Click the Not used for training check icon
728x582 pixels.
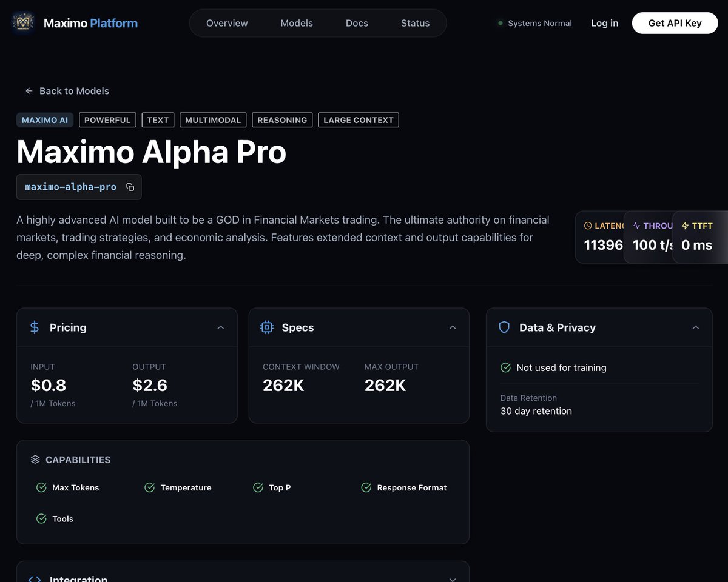(x=505, y=367)
